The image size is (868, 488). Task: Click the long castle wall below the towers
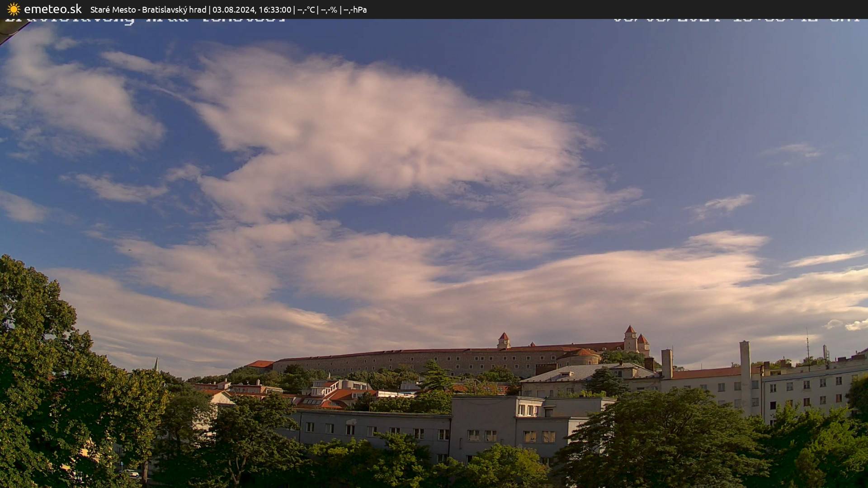click(407, 360)
